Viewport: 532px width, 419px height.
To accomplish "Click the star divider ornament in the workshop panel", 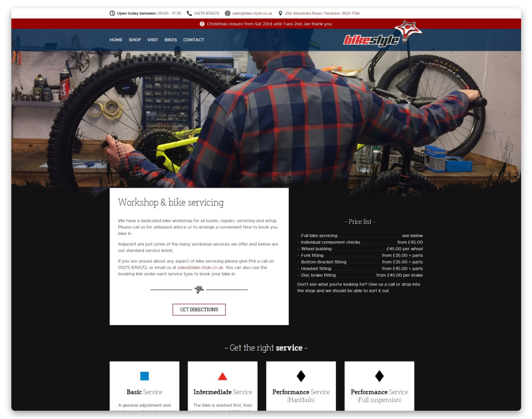I will pos(199,288).
